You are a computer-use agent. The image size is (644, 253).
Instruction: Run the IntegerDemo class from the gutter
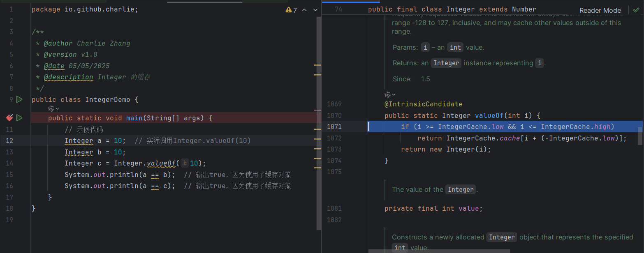(x=19, y=99)
